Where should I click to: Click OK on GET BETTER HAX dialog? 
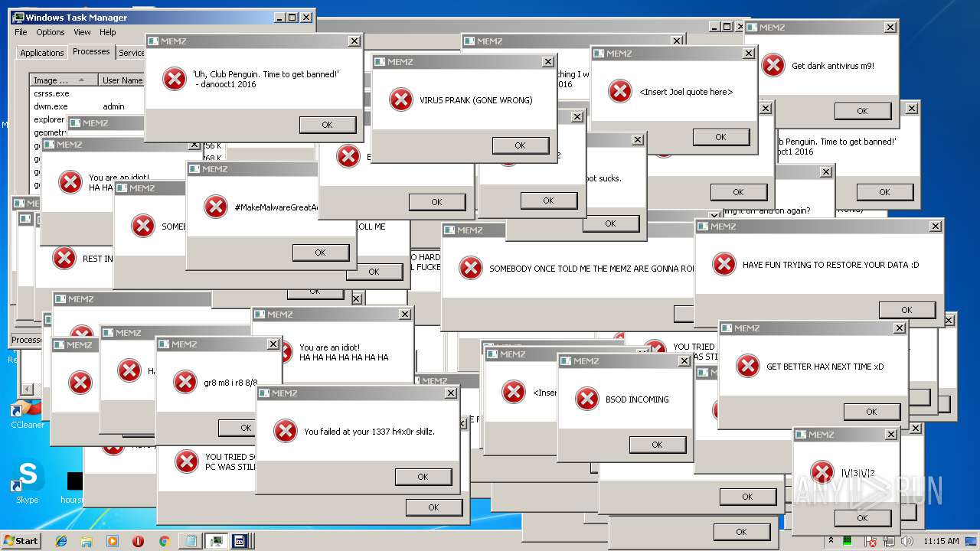(x=872, y=412)
